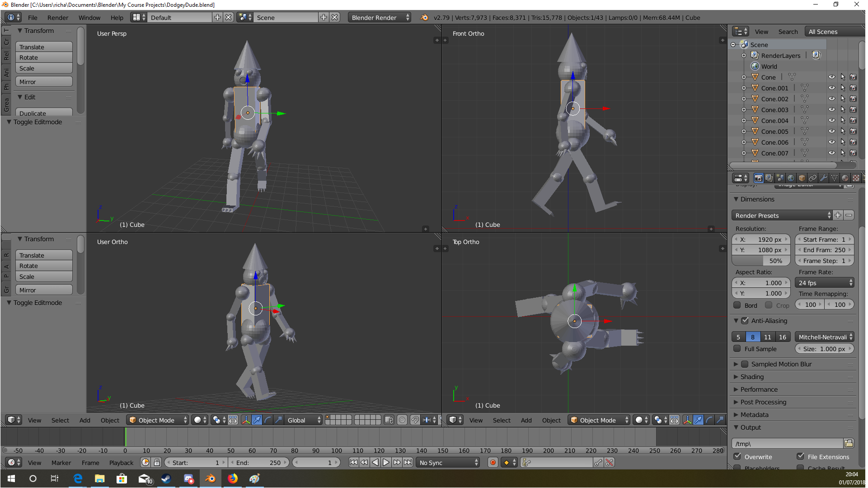The width and height of the screenshot is (868, 488).
Task: Open the timeline Playback menu
Action: (x=121, y=463)
